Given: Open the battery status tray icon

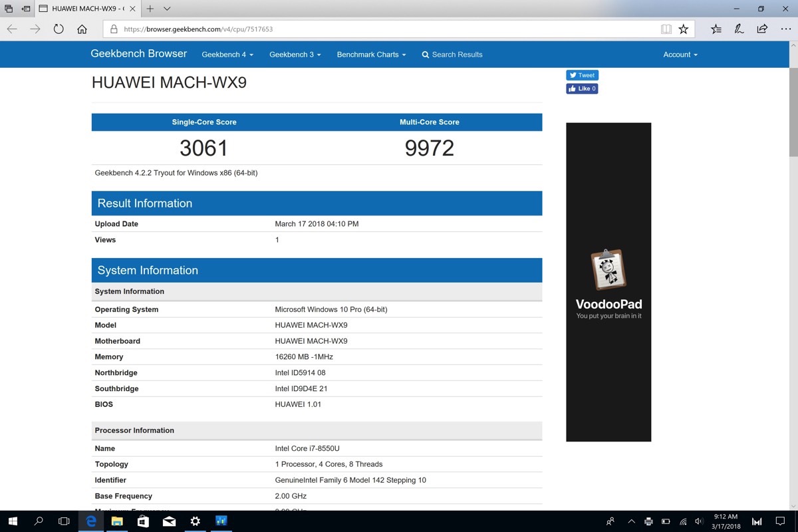Looking at the screenshot, I should 666,522.
